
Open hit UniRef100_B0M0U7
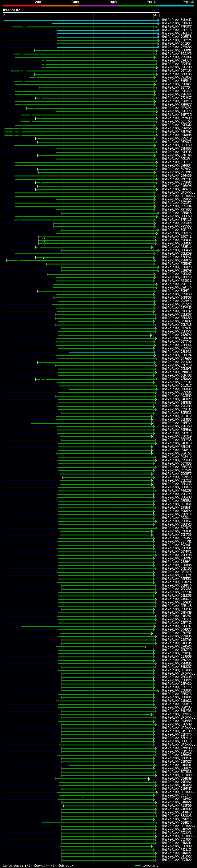(176, 20)
